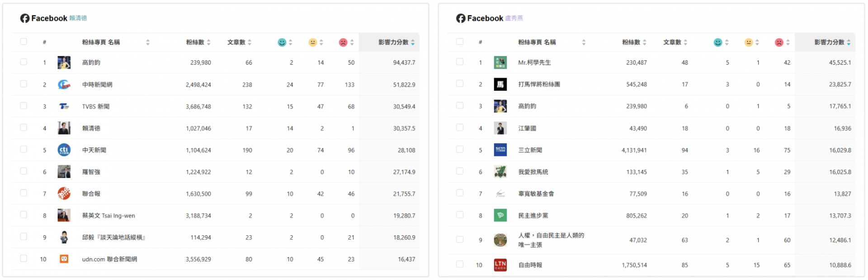Image resolution: width=868 pixels, height=280 pixels.
Task: Sort left table by 文章數 column
Action: point(239,42)
